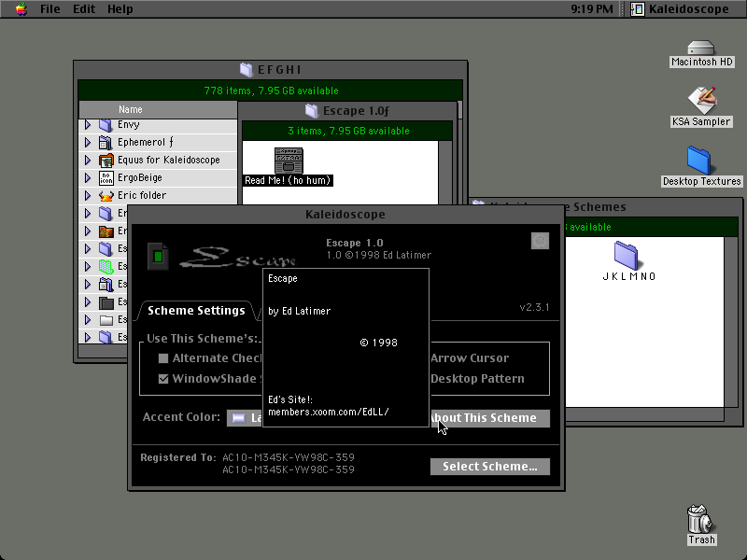Open the Accent Color popup menu
The image size is (747, 560).
(245, 418)
